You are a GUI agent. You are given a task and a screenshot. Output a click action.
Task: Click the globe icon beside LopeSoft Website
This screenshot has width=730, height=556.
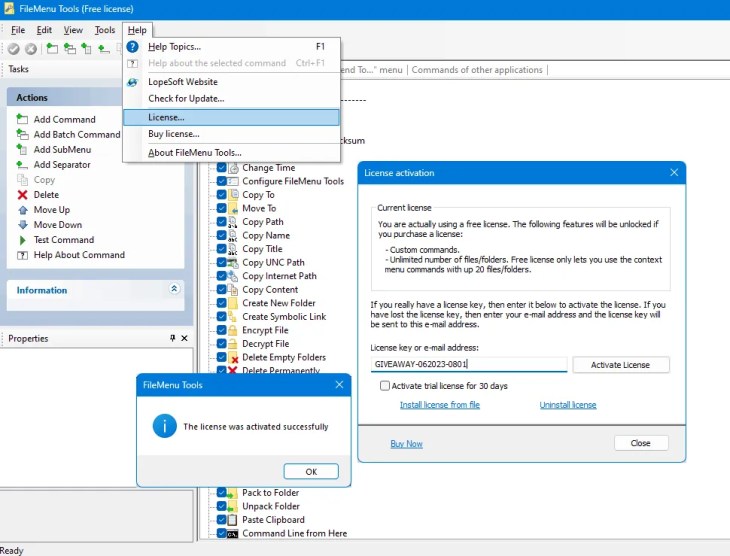click(132, 82)
